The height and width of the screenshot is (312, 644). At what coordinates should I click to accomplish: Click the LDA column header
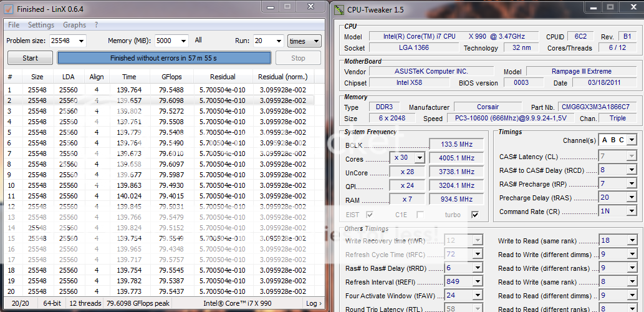point(69,77)
